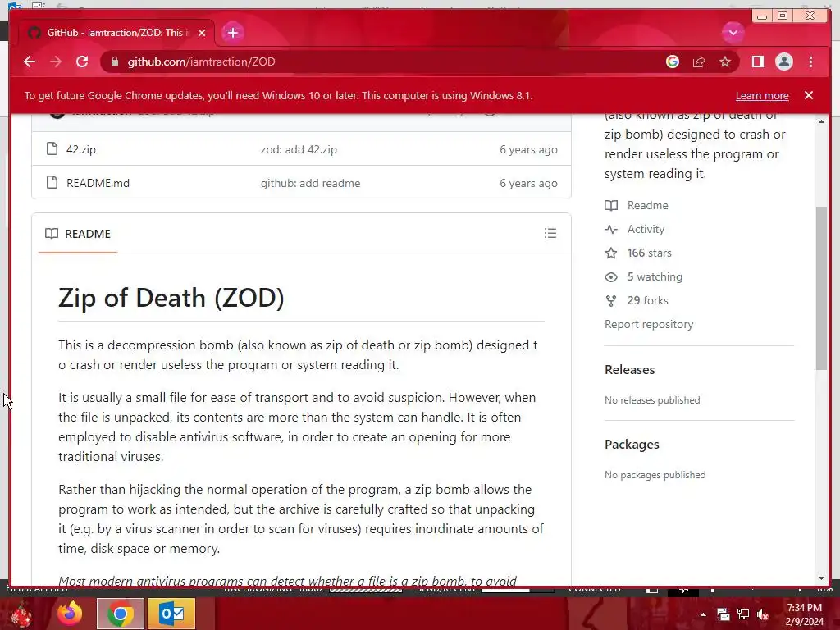Viewport: 840px width, 630px height.
Task: Click Report repository link
Action: click(x=649, y=324)
